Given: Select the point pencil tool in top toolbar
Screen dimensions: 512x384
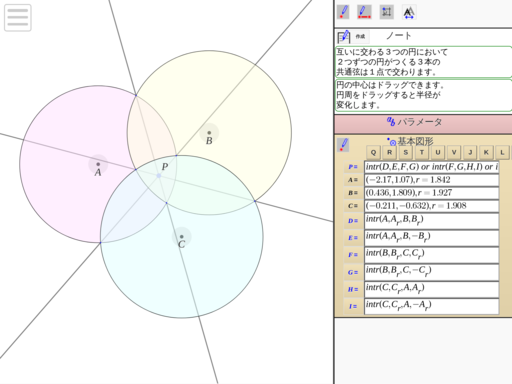Looking at the screenshot, I should (x=343, y=12).
